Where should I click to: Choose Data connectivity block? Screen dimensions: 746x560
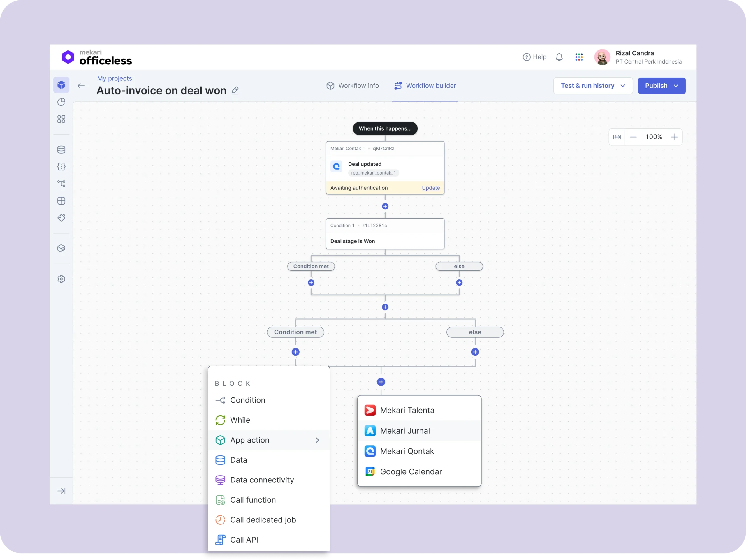point(268,480)
